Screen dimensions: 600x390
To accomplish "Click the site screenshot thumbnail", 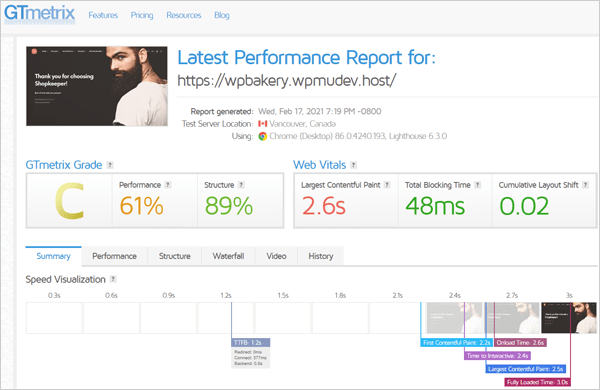I will tap(97, 86).
